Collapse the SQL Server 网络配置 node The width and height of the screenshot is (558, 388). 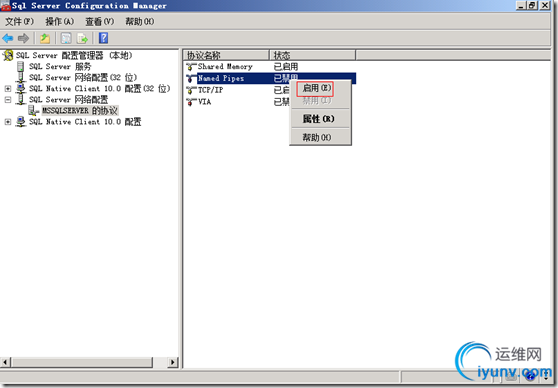pos(8,100)
